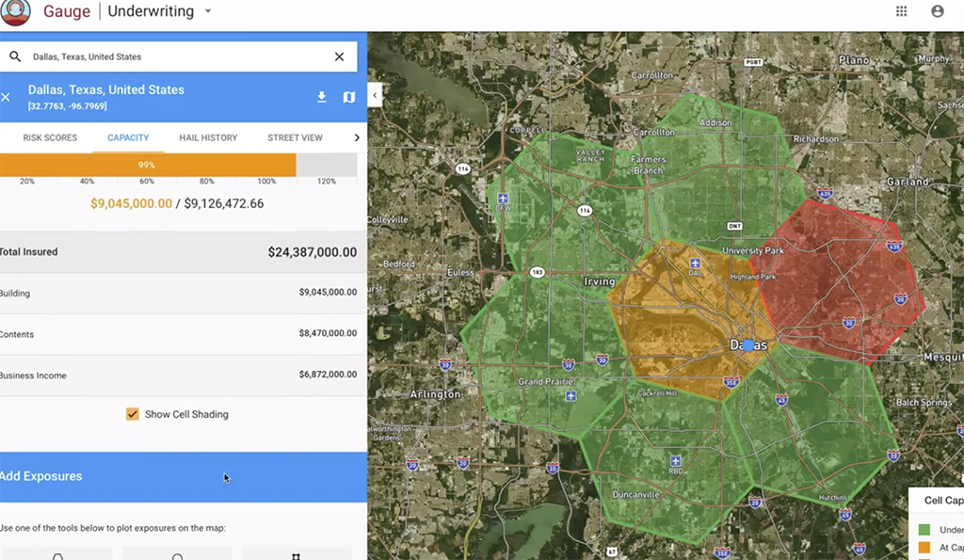Clear the Dallas search text
The height and width of the screenshot is (560, 964).
point(339,56)
